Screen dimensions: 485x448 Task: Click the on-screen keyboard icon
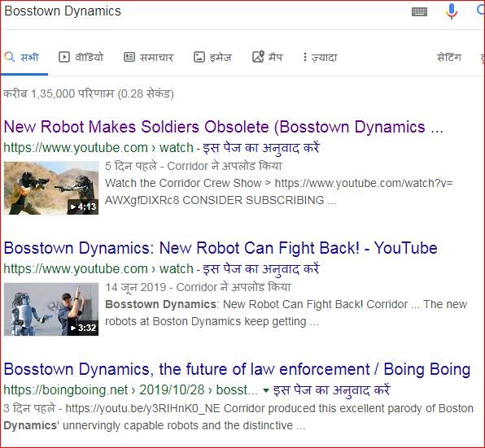419,11
